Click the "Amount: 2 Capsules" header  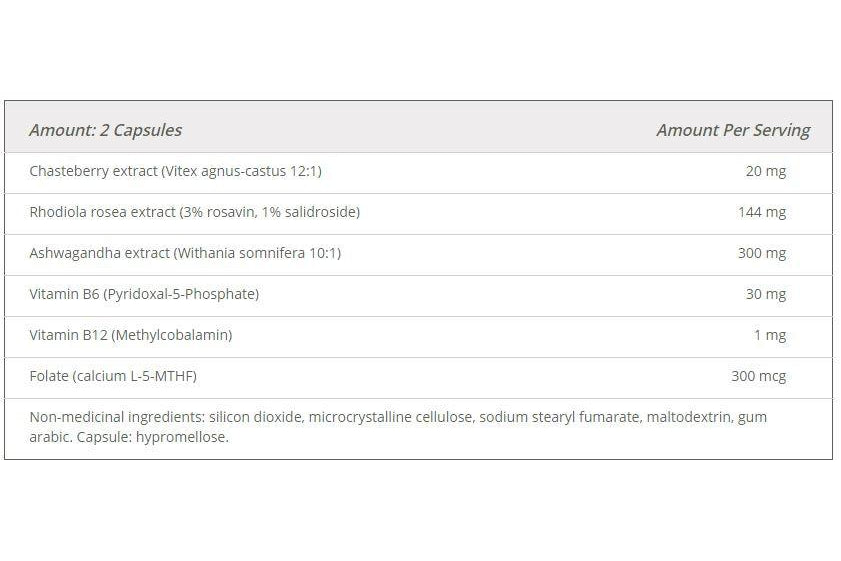(105, 130)
